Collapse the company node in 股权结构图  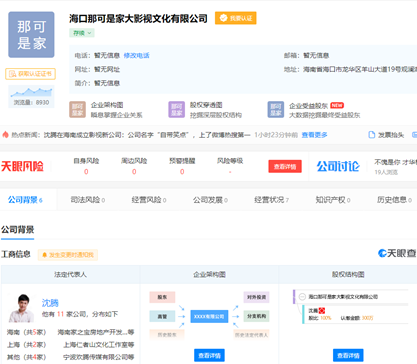[302, 297]
